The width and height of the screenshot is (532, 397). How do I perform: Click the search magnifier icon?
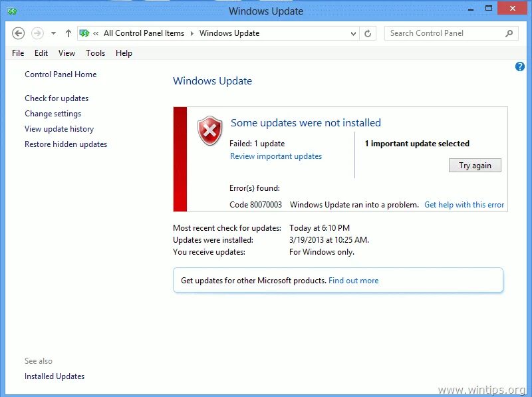[x=509, y=33]
